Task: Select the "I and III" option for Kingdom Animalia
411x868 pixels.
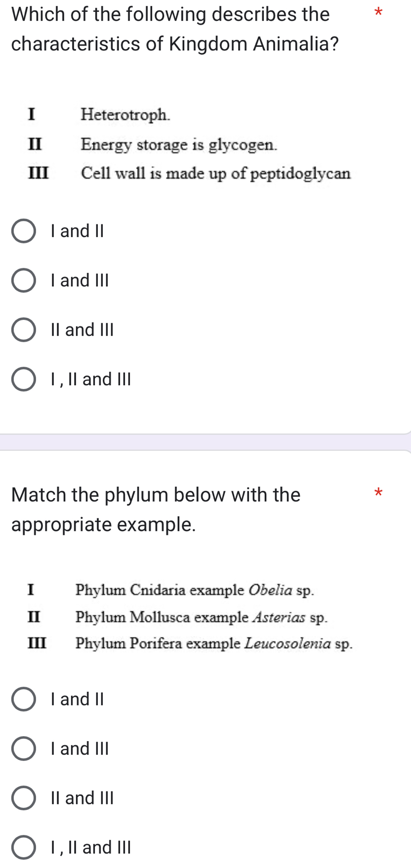Action: coord(23,280)
